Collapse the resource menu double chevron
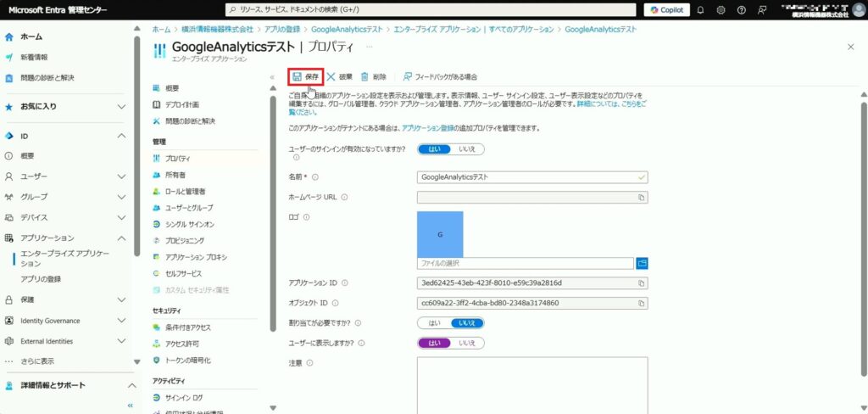 pyautogui.click(x=272, y=77)
